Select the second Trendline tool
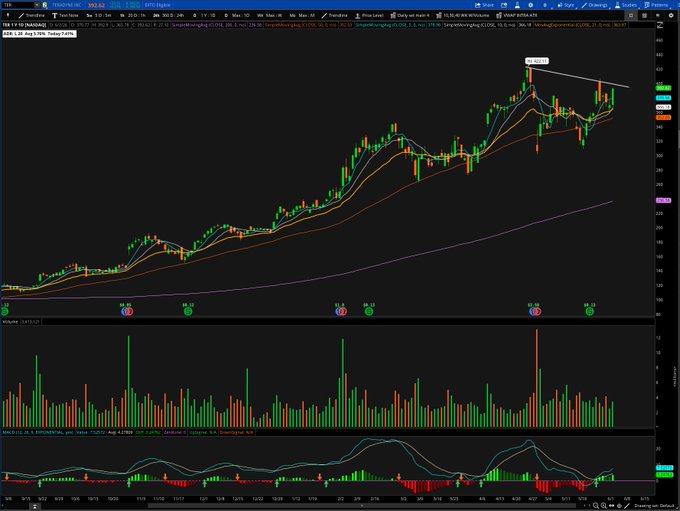The width and height of the screenshot is (680, 511). pyautogui.click(x=334, y=15)
